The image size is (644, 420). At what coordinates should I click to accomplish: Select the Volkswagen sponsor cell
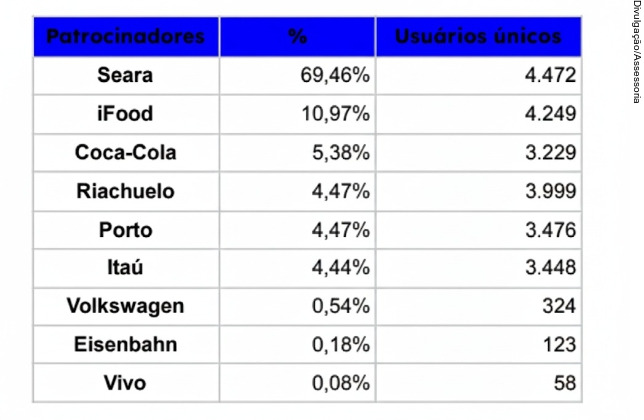coord(125,306)
